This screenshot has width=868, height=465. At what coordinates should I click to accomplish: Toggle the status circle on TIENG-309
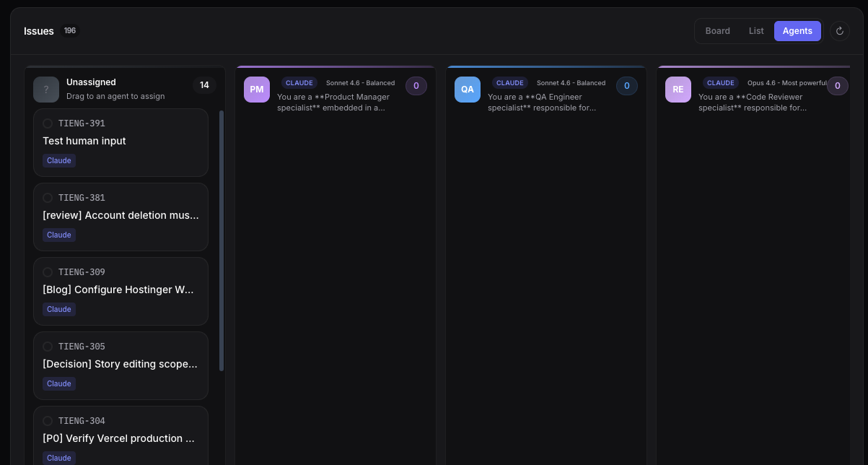(48, 272)
